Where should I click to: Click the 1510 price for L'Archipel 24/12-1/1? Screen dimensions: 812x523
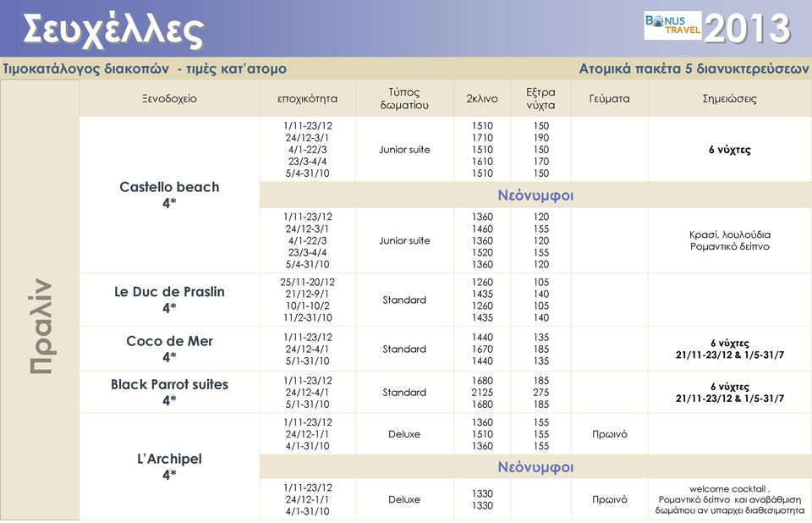(x=482, y=434)
